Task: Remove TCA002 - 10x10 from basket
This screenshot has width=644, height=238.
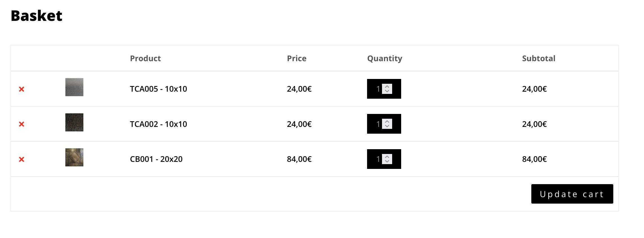Action: point(21,124)
